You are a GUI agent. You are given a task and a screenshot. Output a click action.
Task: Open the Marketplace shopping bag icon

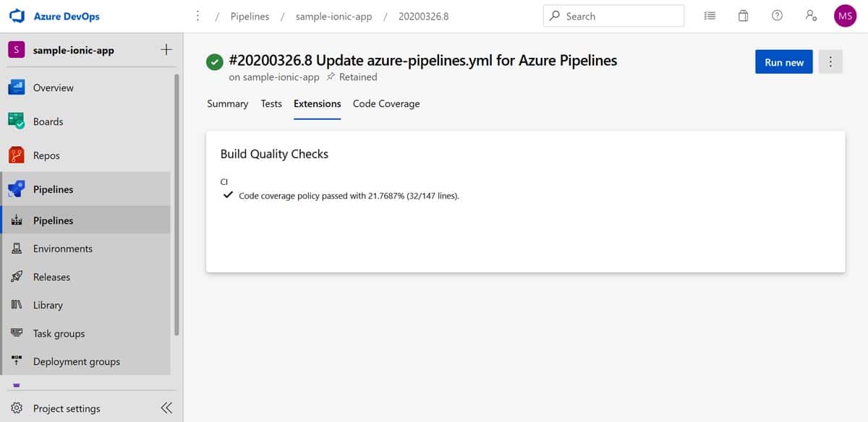point(743,16)
